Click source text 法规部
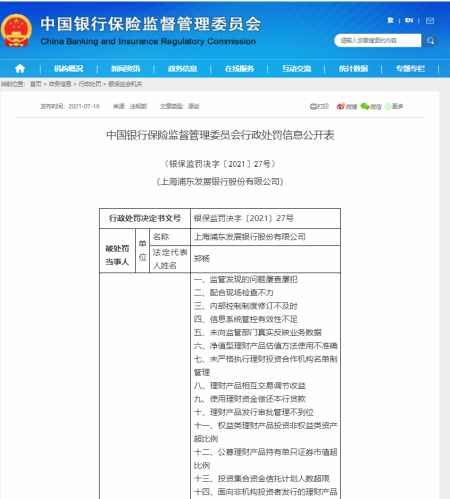The image size is (450, 499). tap(138, 106)
